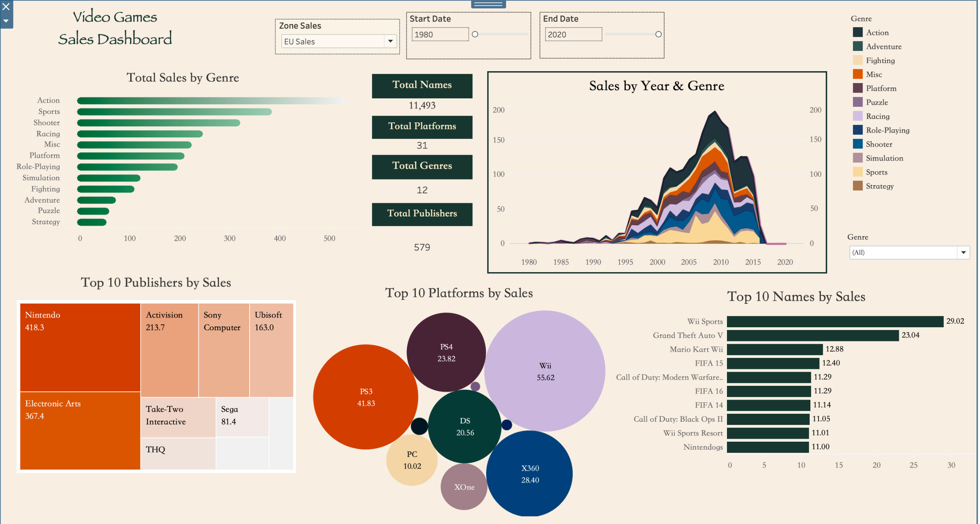Expand the Genre (All) filter dropdown

[x=963, y=253]
